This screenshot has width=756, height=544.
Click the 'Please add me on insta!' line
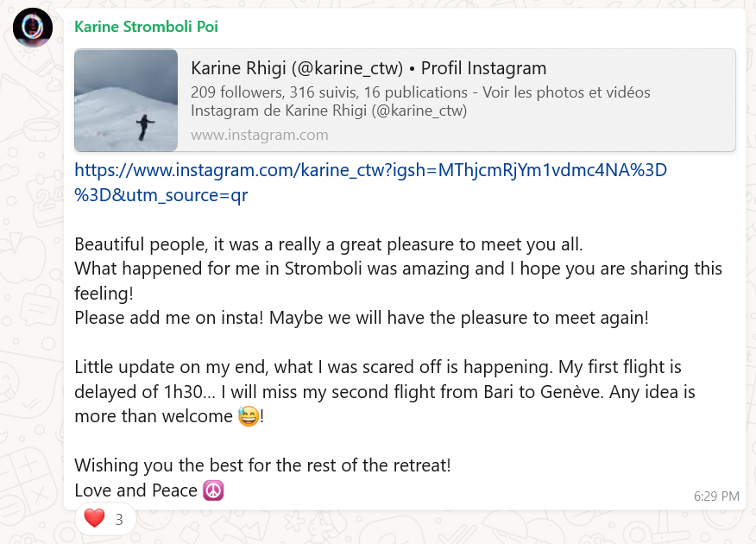pyautogui.click(x=361, y=318)
